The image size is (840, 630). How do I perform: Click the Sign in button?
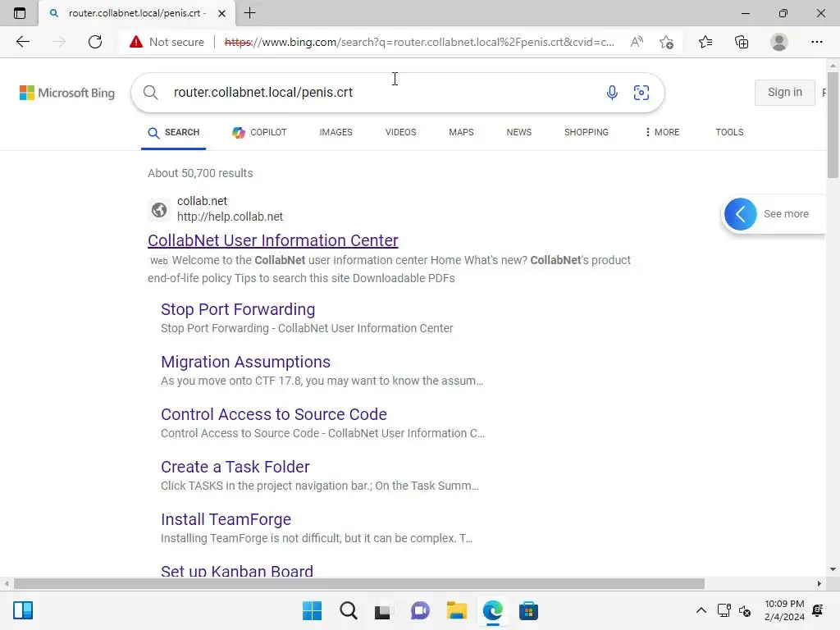[785, 92]
